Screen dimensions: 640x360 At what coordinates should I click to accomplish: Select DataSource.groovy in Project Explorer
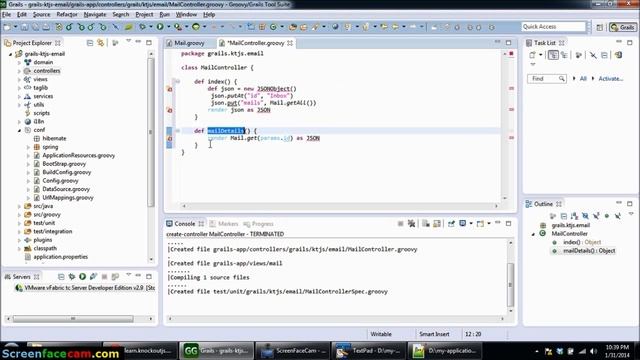tap(66, 189)
